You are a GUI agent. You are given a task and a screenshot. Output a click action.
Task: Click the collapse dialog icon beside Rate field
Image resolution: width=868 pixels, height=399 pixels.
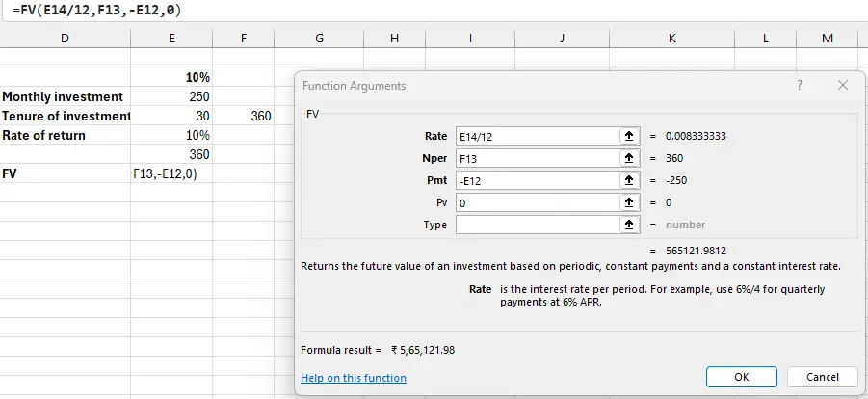[628, 136]
